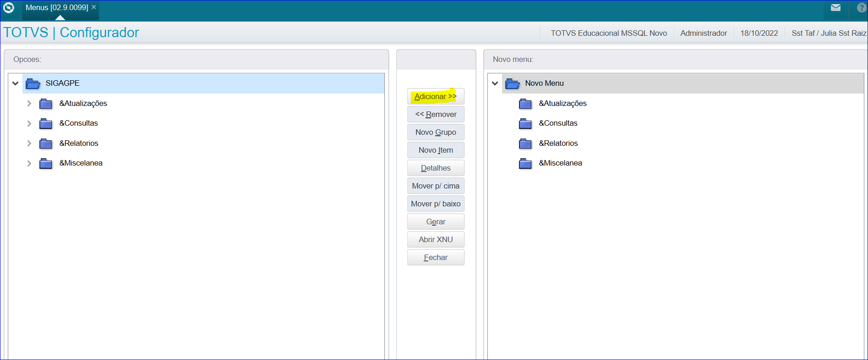
Task: Collapse the SIGAGPE tree node
Action: coord(16,83)
